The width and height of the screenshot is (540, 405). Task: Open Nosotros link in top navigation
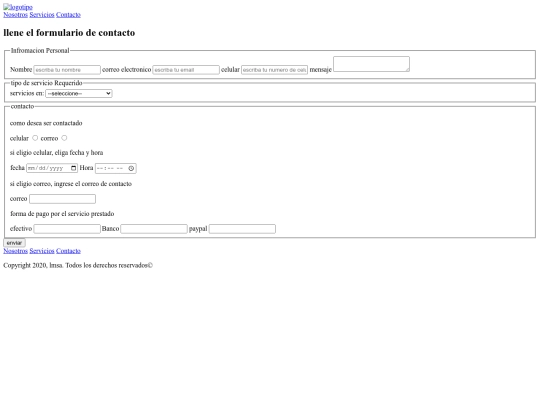click(15, 14)
